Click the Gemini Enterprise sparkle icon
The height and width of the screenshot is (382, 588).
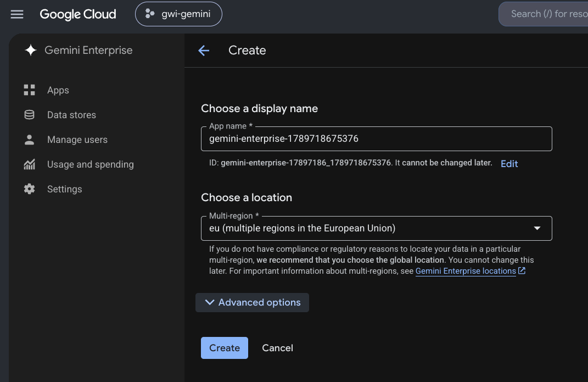(x=31, y=50)
